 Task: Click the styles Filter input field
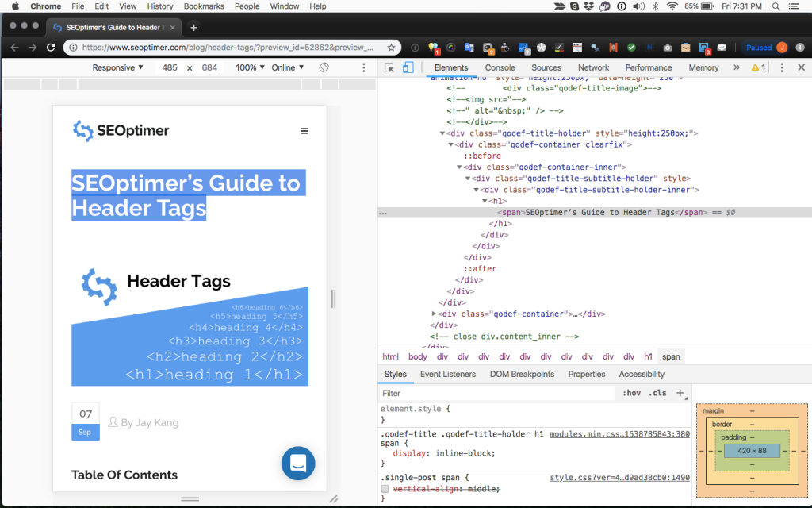point(496,393)
